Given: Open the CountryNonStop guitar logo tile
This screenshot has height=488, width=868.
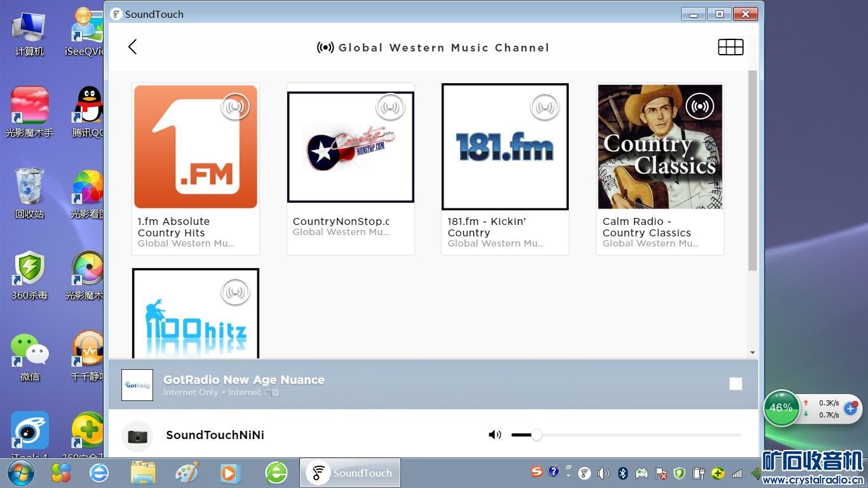Looking at the screenshot, I should click(x=351, y=147).
